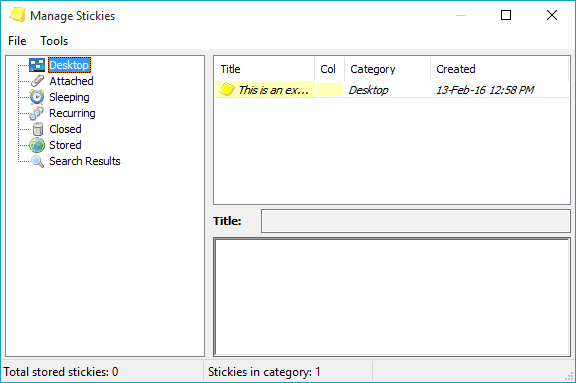Click the Recurring gears icon
The image size is (576, 383).
(37, 113)
